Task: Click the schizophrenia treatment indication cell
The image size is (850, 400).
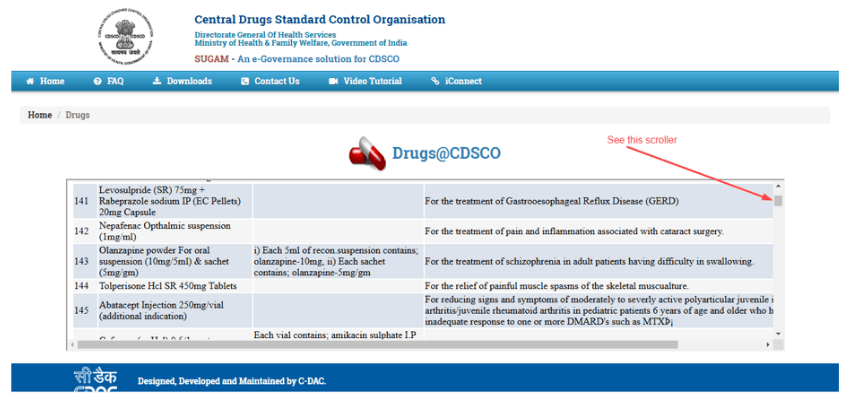Action: pos(598,261)
